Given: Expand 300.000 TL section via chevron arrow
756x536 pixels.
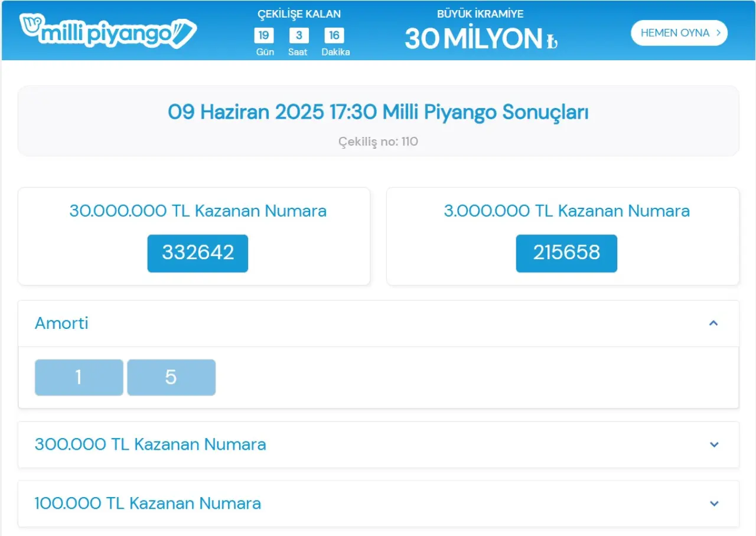Looking at the screenshot, I should tap(714, 445).
